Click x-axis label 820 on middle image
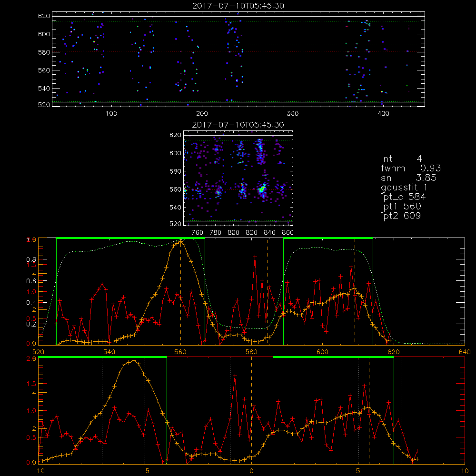The image size is (476, 476). pos(252,233)
